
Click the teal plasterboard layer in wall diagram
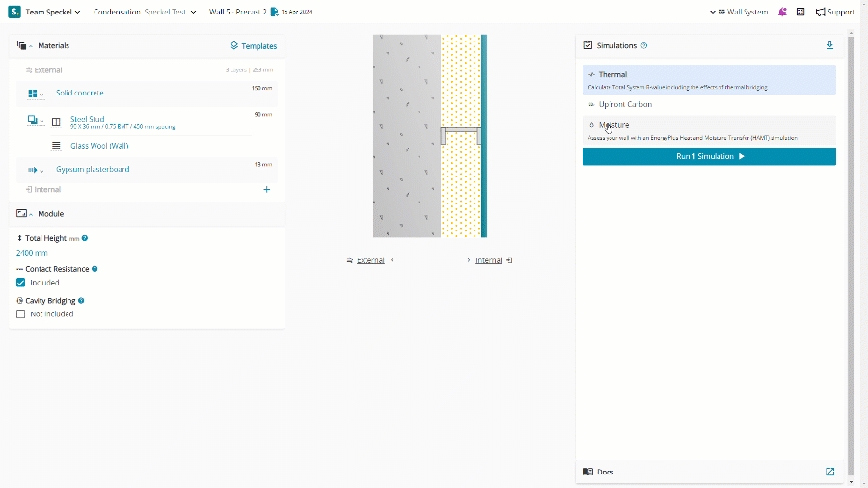[x=484, y=136]
